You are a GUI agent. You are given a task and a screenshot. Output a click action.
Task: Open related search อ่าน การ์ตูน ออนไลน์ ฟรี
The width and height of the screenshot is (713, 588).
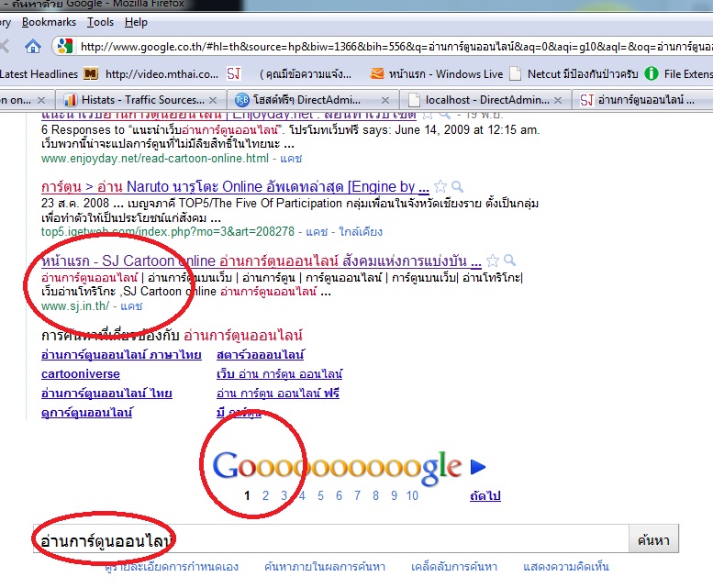[278, 393]
